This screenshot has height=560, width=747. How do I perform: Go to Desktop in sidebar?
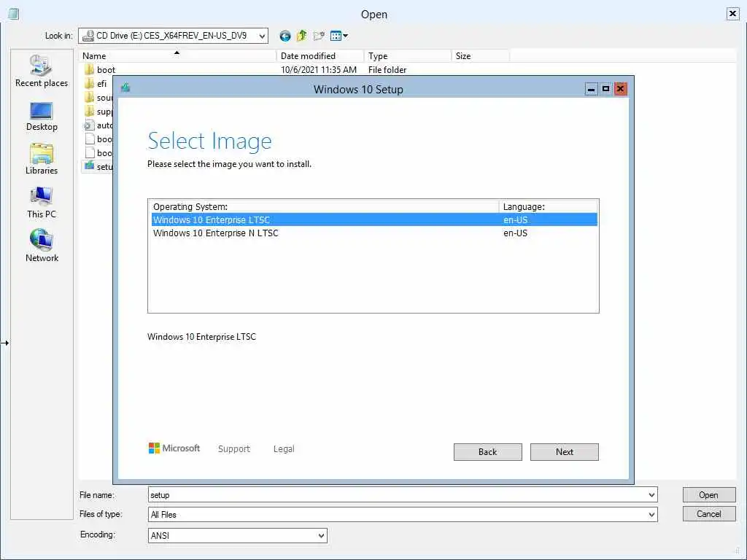pyautogui.click(x=42, y=117)
